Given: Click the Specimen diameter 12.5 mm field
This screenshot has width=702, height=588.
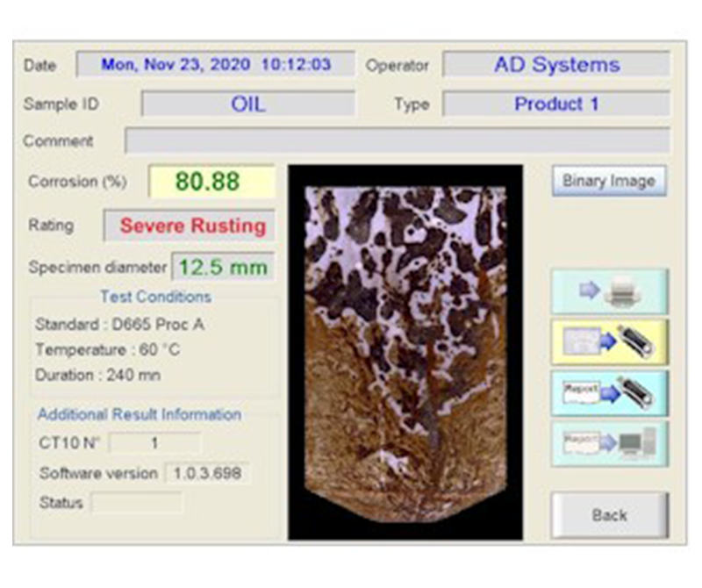Looking at the screenshot, I should [222, 268].
